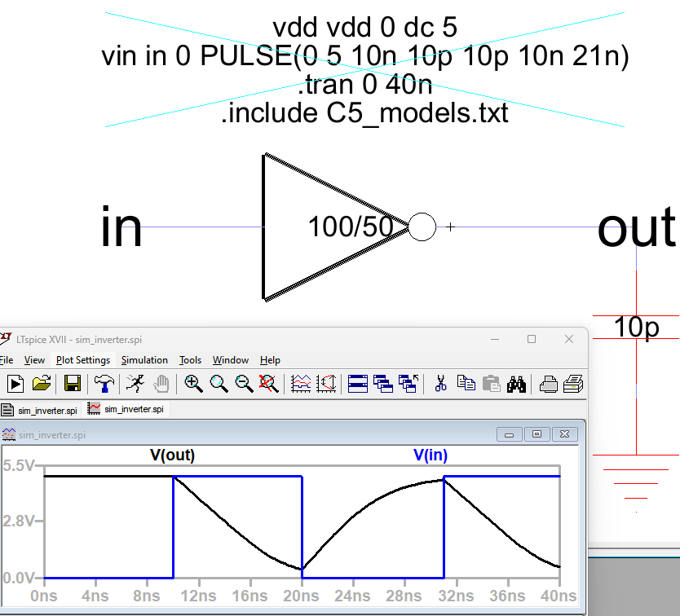Click the Tile windows icon

(x=357, y=383)
